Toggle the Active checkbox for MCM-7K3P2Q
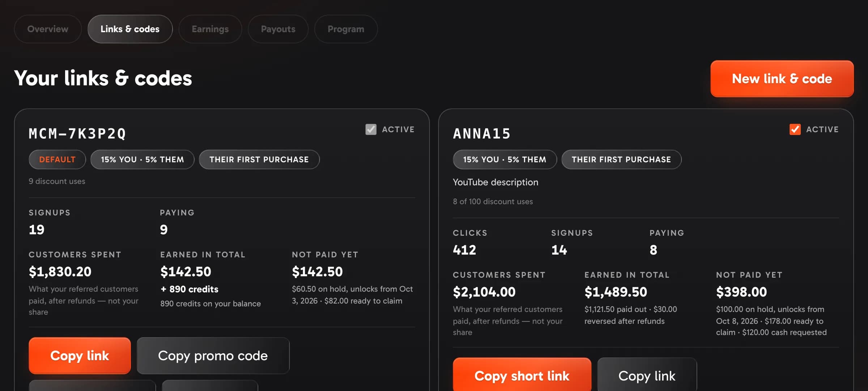Screen dimensions: 868x391 [371, 129]
